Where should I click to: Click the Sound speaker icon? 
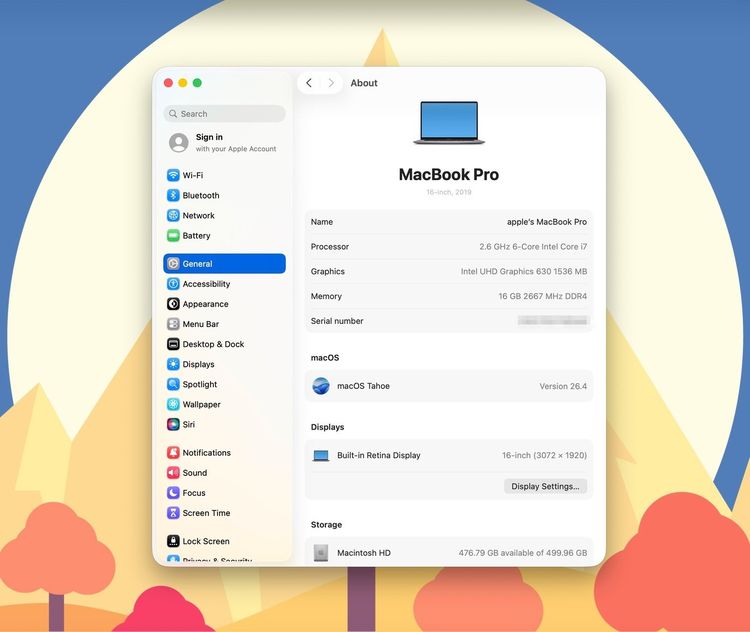[173, 473]
